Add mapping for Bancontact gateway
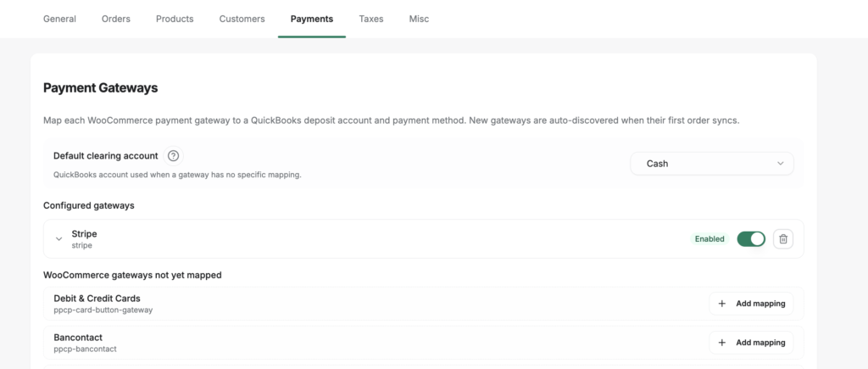 pos(751,343)
